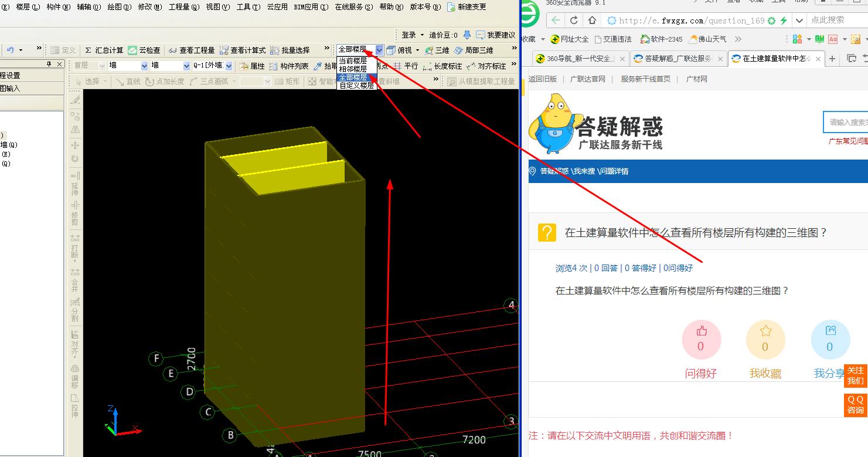Enable 局部三维 partial 3D view

click(474, 50)
